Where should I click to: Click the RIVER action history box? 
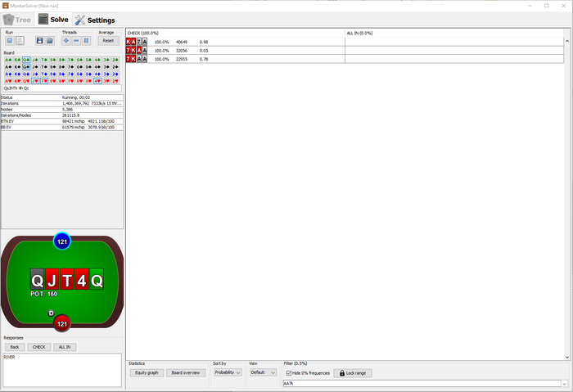point(62,370)
